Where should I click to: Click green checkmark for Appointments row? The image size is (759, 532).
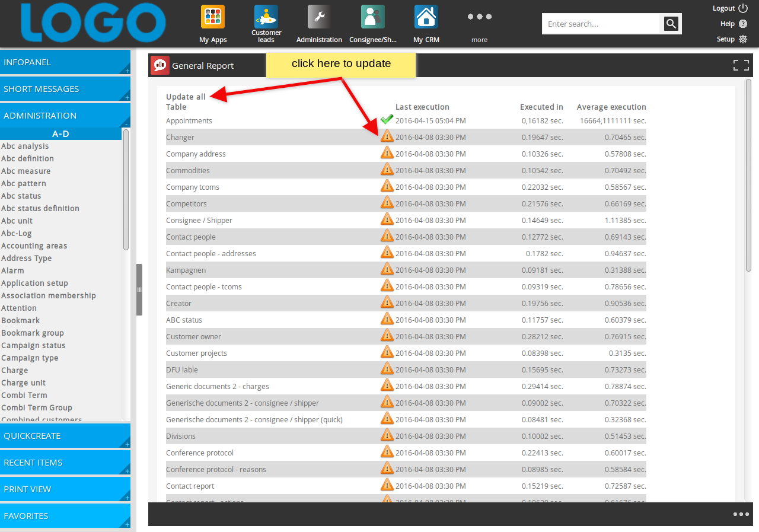point(387,120)
